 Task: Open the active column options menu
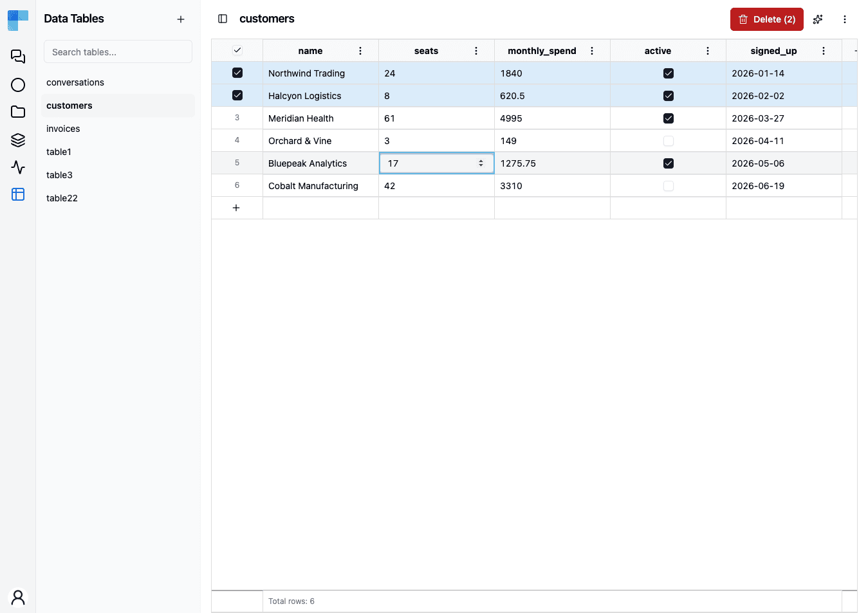(708, 51)
